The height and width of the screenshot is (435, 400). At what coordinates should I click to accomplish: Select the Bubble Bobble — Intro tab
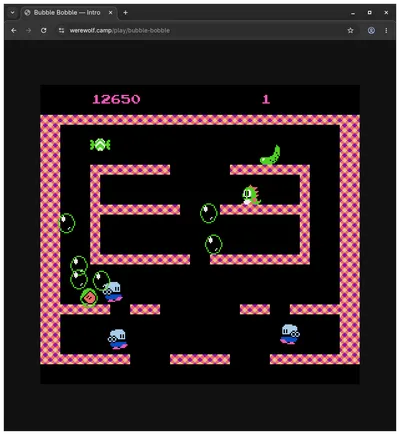click(x=69, y=13)
